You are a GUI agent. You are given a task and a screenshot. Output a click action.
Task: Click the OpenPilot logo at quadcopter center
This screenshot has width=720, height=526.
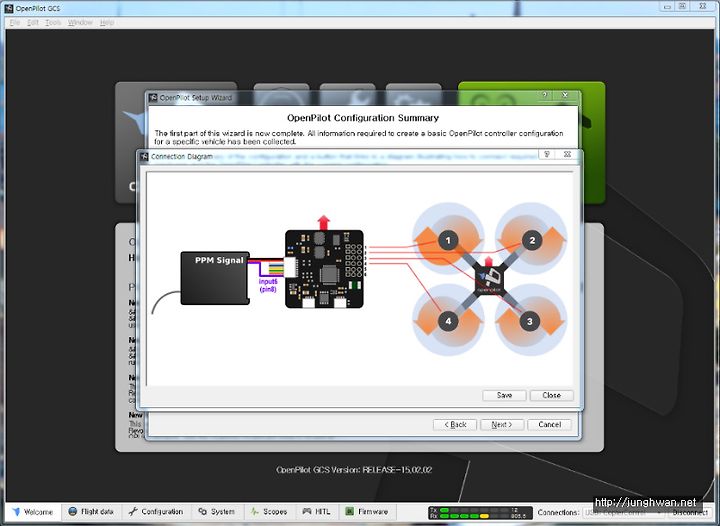pos(489,278)
